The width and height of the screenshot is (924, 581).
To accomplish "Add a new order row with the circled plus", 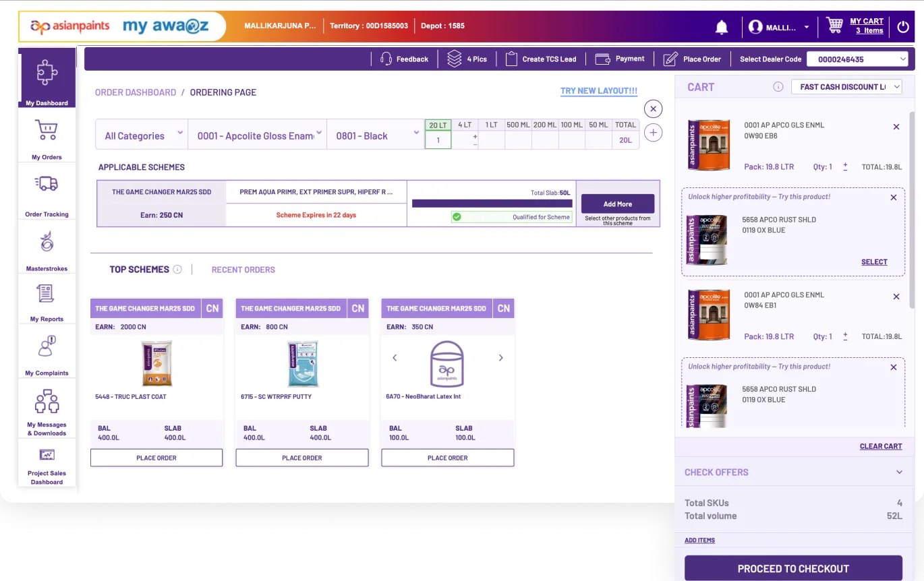I will click(653, 133).
